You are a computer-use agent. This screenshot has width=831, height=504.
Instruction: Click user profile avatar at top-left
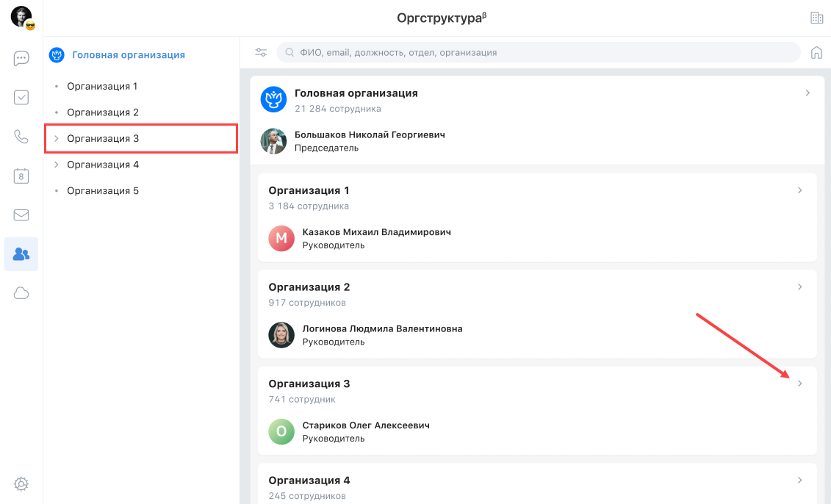pos(21,17)
